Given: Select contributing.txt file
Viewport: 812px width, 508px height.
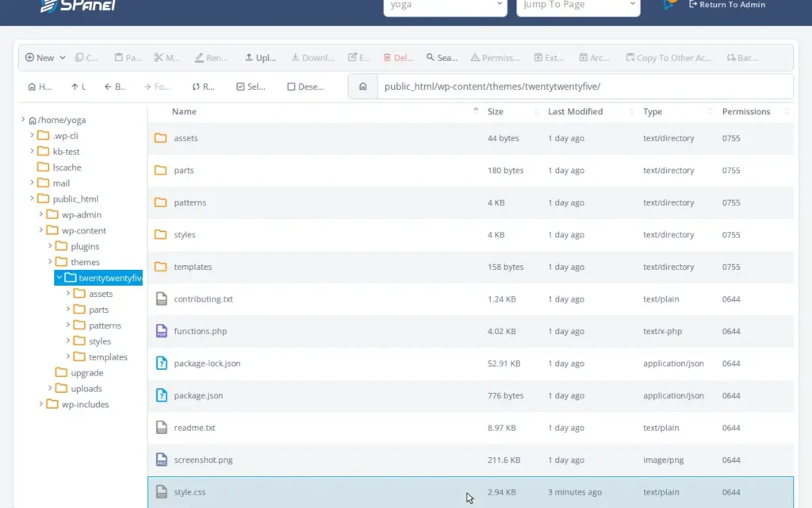Looking at the screenshot, I should tap(470, 299).
